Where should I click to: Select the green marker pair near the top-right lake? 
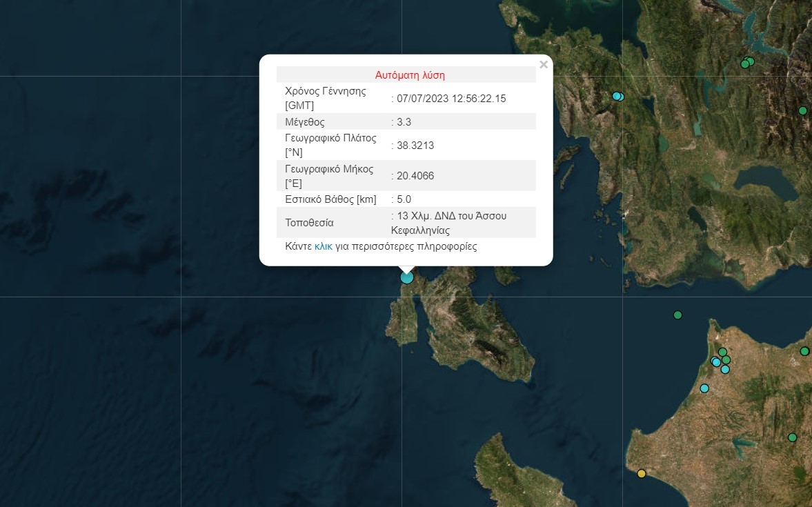click(x=747, y=63)
